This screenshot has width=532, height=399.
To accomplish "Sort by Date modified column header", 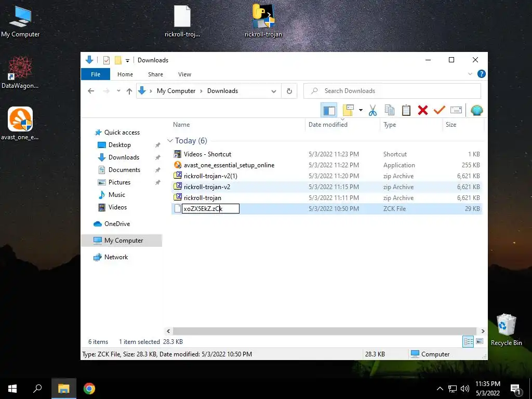I will click(328, 125).
